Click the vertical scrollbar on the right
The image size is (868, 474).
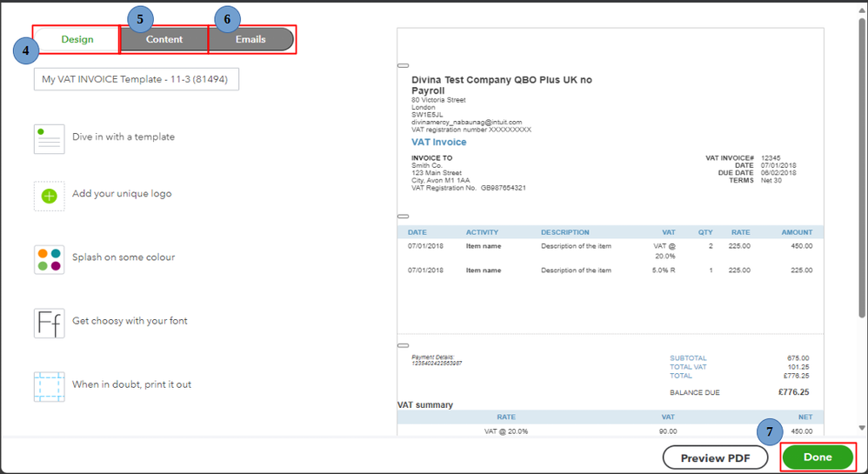(861, 169)
